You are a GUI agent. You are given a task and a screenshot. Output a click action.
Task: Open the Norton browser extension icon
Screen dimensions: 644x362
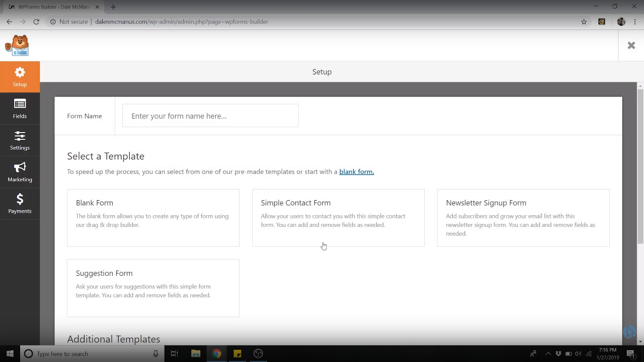(x=602, y=22)
